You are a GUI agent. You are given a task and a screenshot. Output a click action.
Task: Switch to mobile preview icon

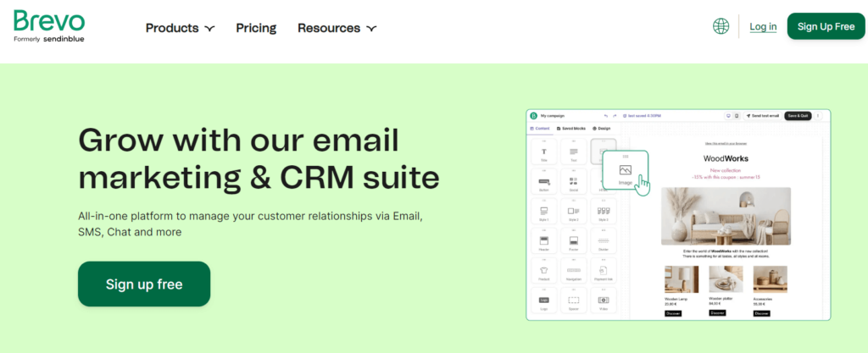(737, 116)
